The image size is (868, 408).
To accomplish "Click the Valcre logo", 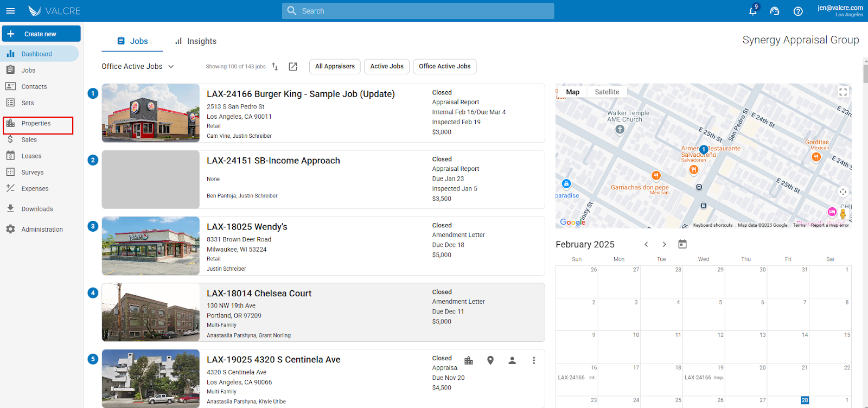I will click(54, 11).
